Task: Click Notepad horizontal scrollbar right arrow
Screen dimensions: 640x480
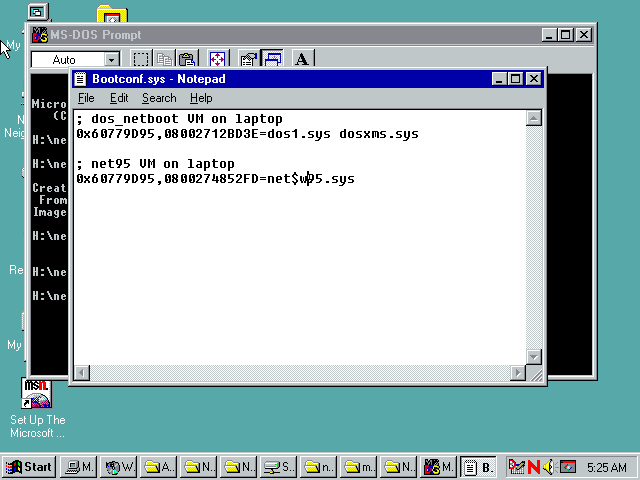Action: pos(518,372)
